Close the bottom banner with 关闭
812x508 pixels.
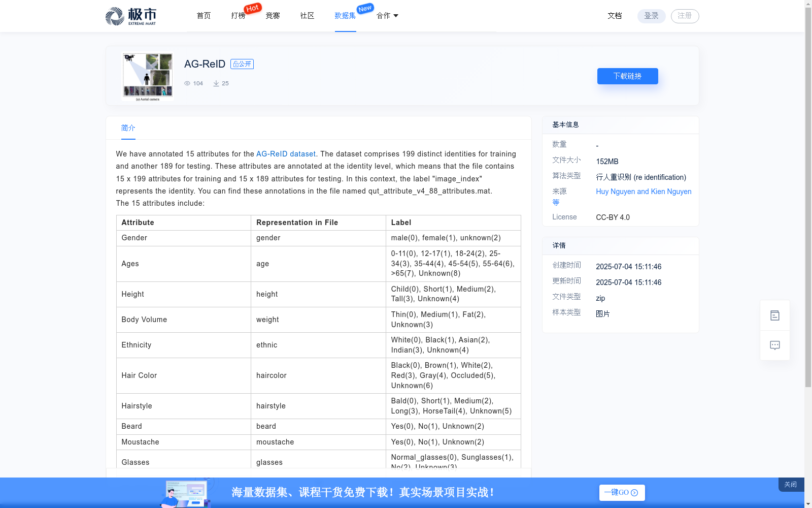point(791,485)
